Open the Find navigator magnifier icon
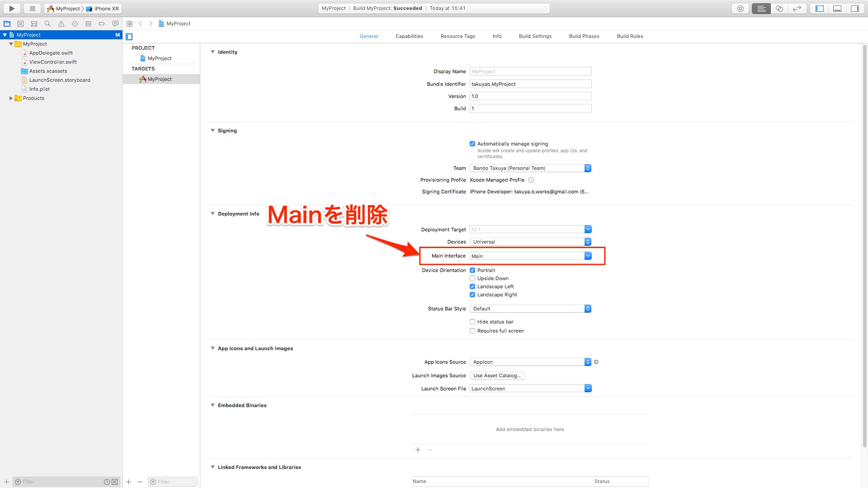Screen dimensions: 868x488 point(47,23)
